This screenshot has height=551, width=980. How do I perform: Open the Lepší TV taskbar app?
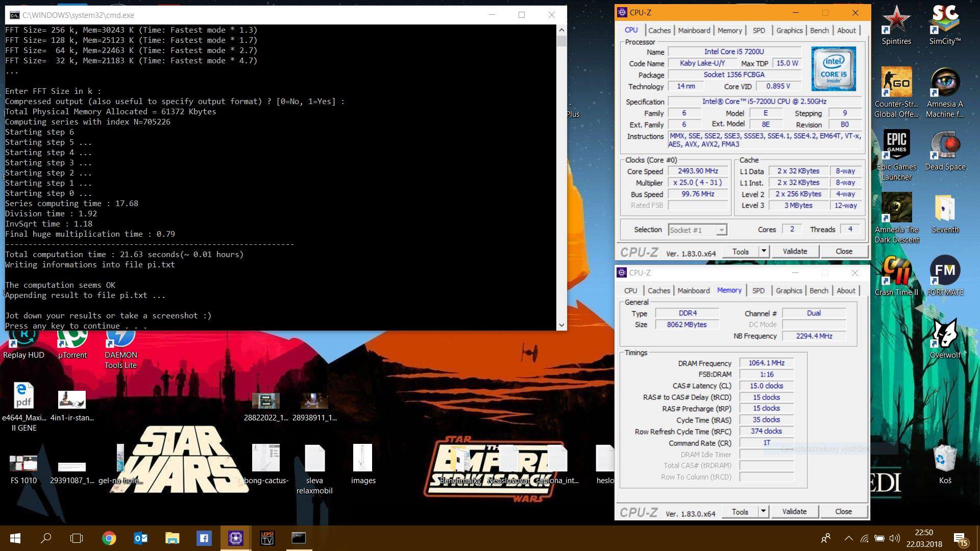(267, 538)
